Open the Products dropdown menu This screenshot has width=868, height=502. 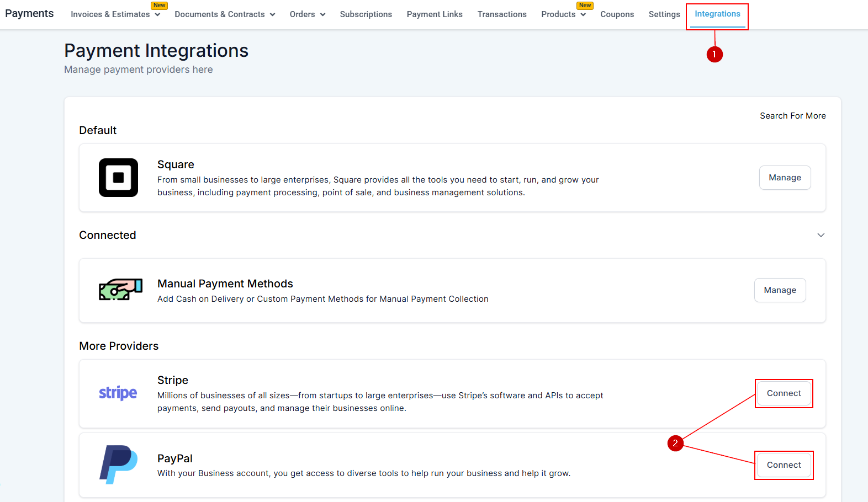tap(563, 14)
